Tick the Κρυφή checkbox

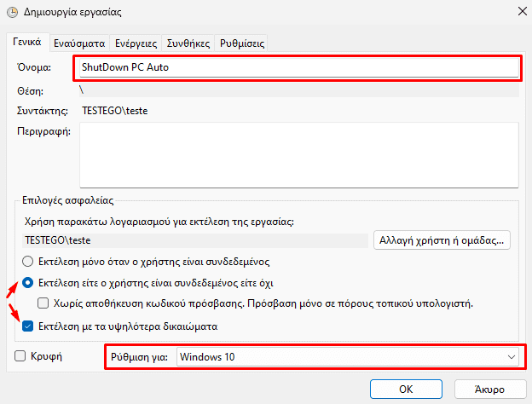tap(20, 355)
